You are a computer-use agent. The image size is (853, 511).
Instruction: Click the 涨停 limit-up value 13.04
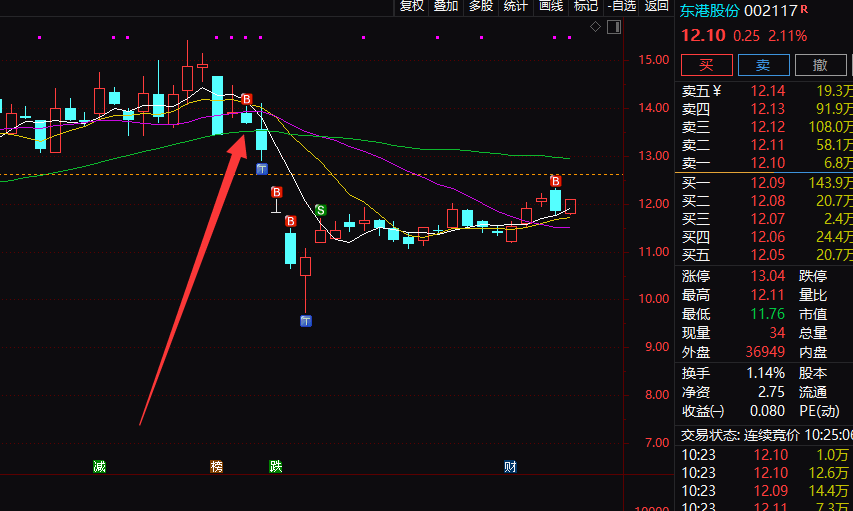pyautogui.click(x=768, y=276)
